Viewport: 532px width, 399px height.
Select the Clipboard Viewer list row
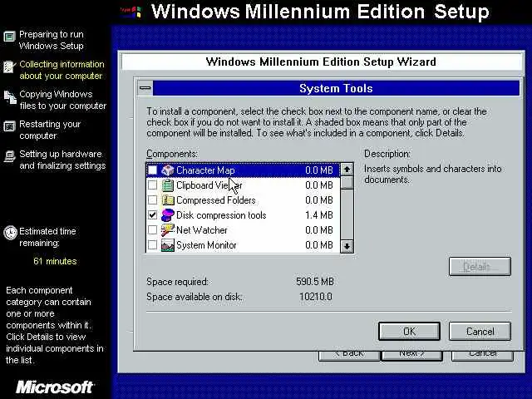[x=243, y=185]
